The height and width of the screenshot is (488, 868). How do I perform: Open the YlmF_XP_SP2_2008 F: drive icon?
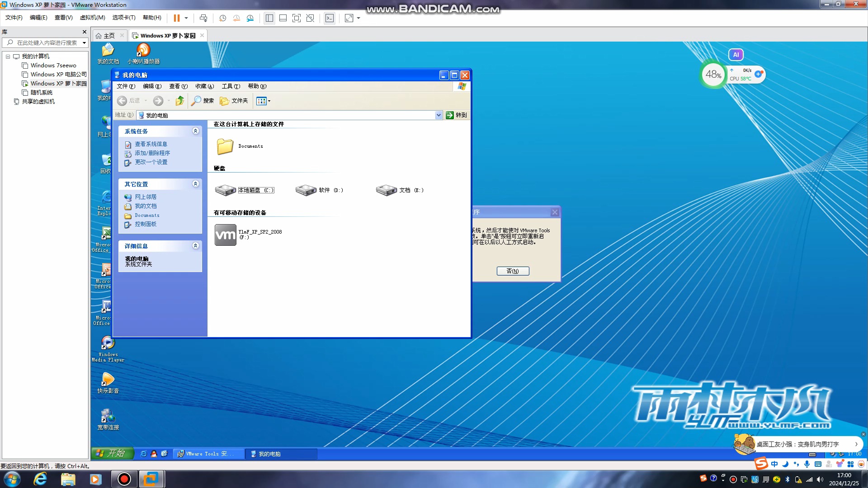[x=225, y=235]
